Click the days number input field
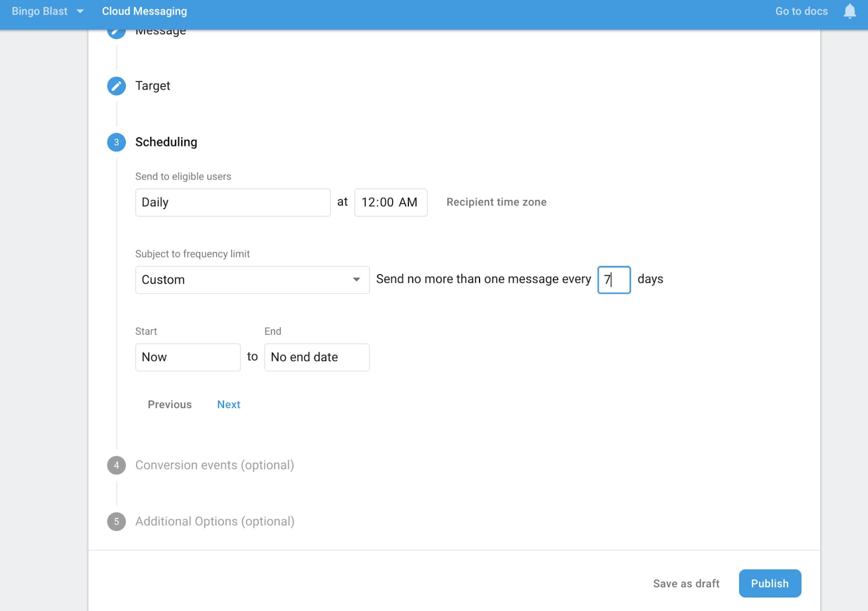The width and height of the screenshot is (868, 611). 614,280
